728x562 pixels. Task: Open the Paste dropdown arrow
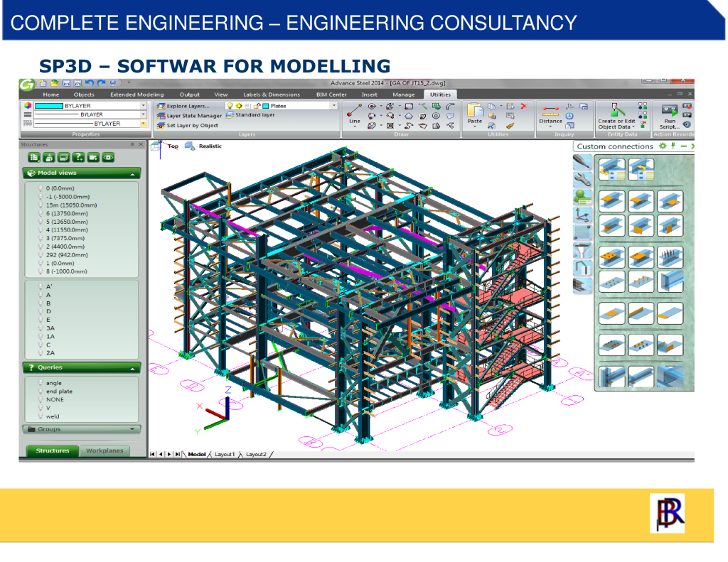tap(474, 126)
